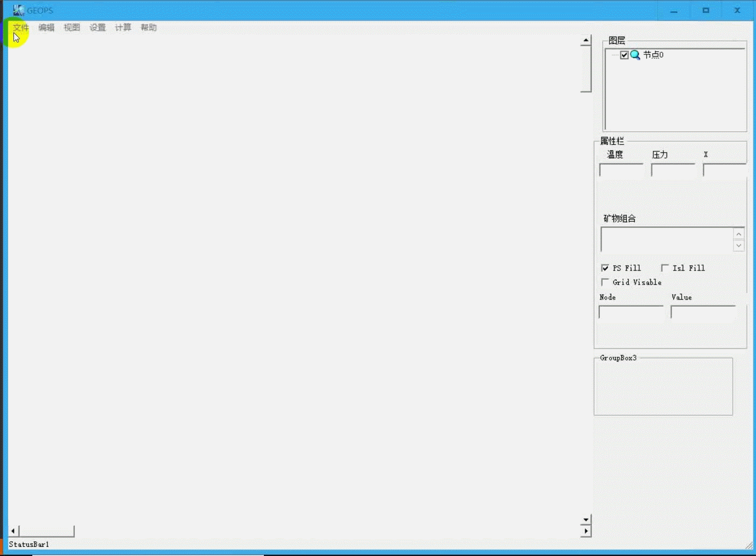Click up arrow of 矿物组合 box
This screenshot has height=556, width=756.
pyautogui.click(x=739, y=234)
